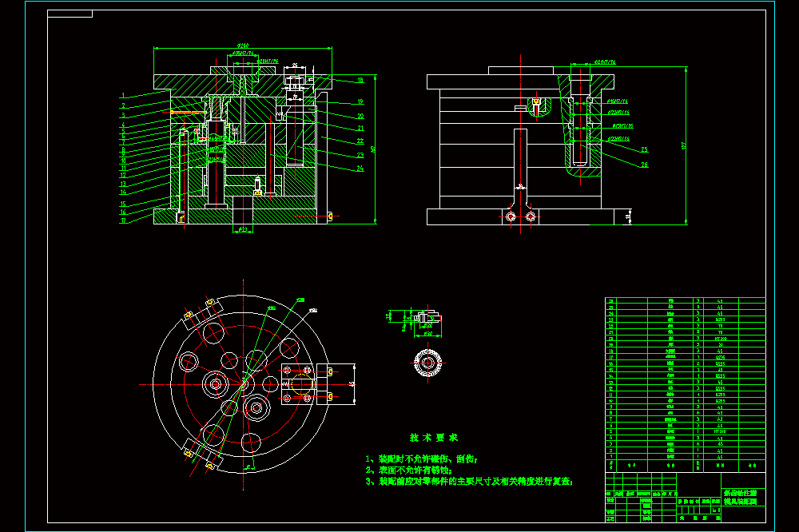799x532 pixels.
Task: Select technical note 3 about 装配前 re-inspection
Action: [x=469, y=482]
